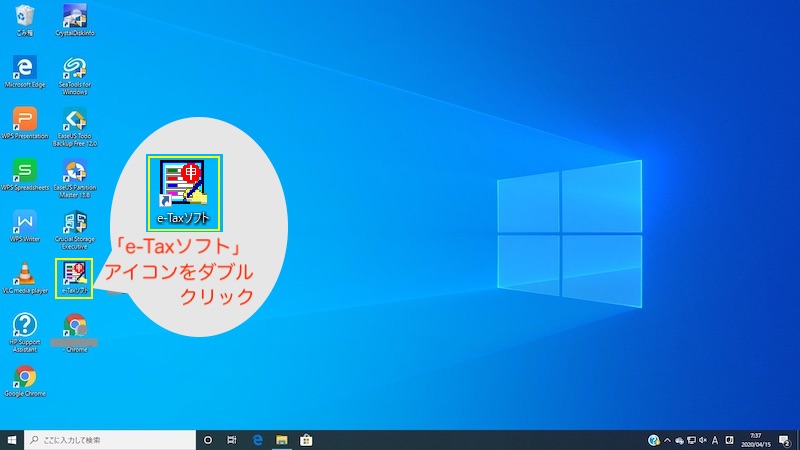Expand hidden system tray icons
This screenshot has height=450, width=800.
(667, 440)
